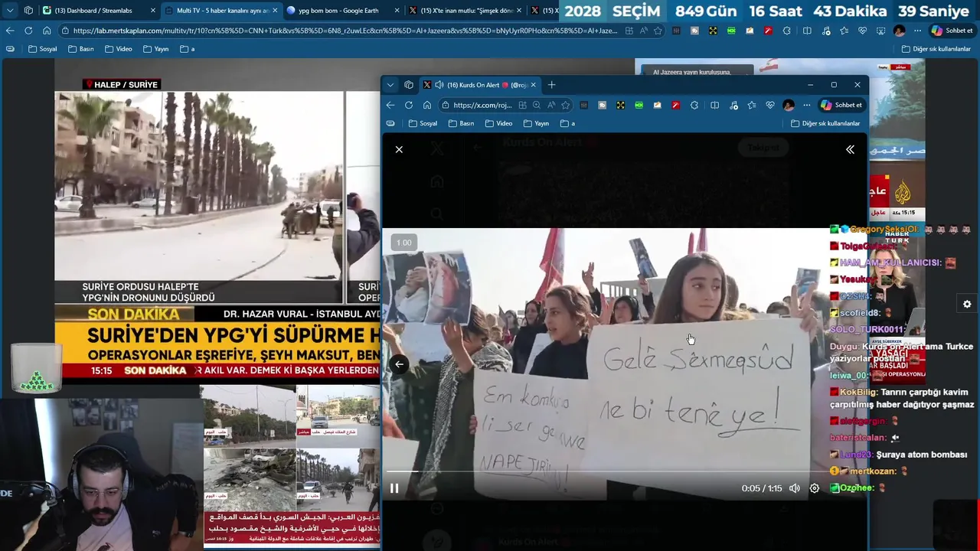The image size is (980, 551).
Task: Open new tab in front X window
Action: 551,85
